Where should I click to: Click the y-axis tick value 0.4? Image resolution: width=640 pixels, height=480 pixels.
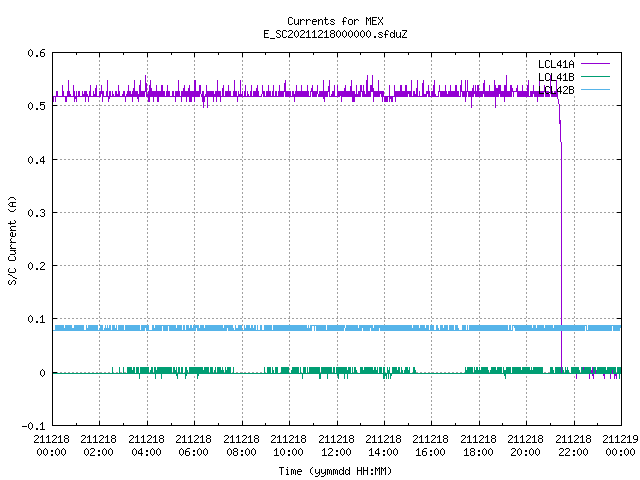[36, 160]
